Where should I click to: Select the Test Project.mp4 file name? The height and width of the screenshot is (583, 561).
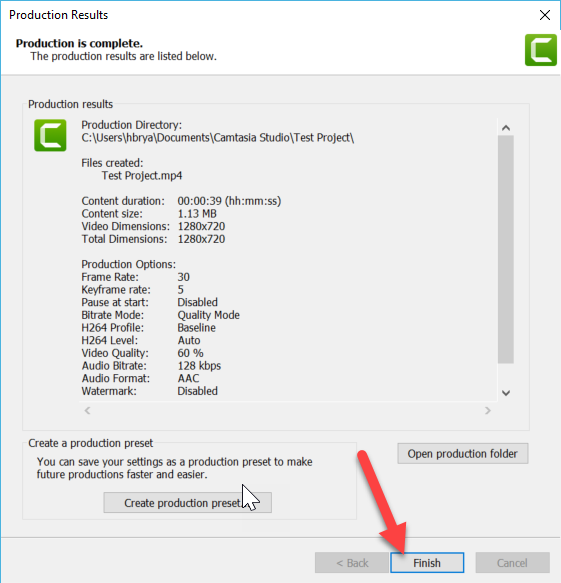(142, 175)
